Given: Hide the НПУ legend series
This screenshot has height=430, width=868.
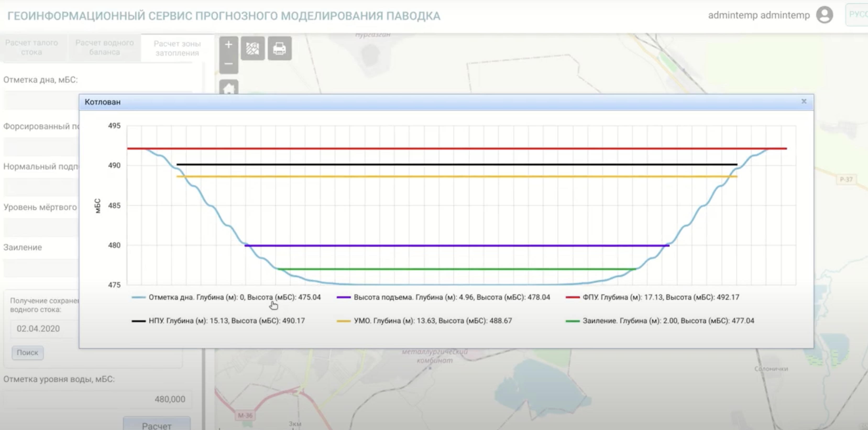Looking at the screenshot, I should point(227,321).
